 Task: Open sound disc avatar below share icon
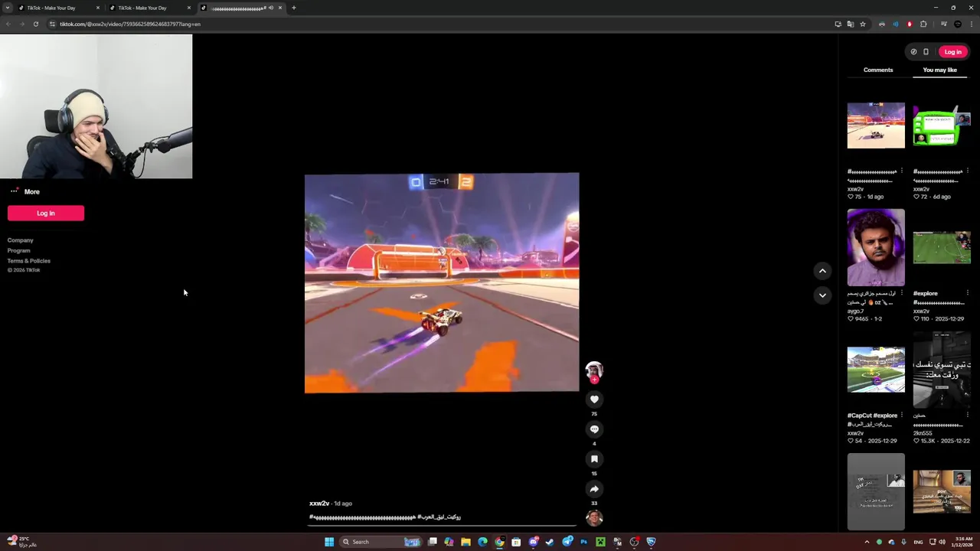(x=594, y=518)
